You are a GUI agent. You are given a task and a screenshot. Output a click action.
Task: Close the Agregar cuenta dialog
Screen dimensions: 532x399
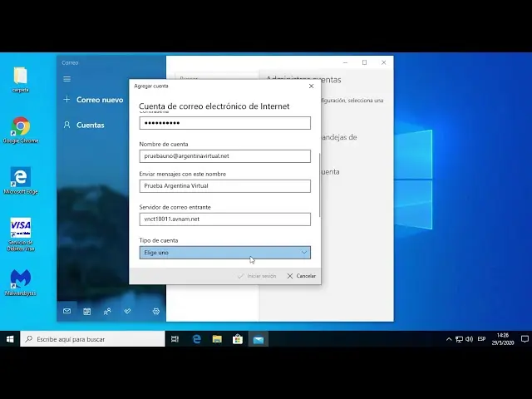pyautogui.click(x=311, y=86)
